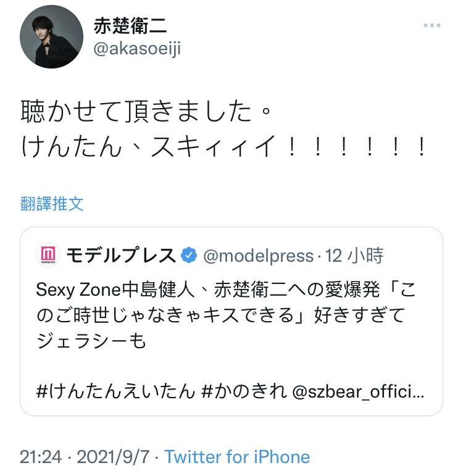The width and height of the screenshot is (463, 476).
Task: Click the 2021/9/7 tweet date
Action: point(113,457)
